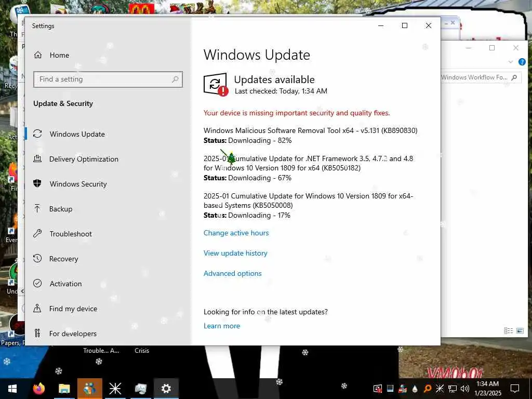Maximize the Settings window
The height and width of the screenshot is (399, 532).
[404, 26]
